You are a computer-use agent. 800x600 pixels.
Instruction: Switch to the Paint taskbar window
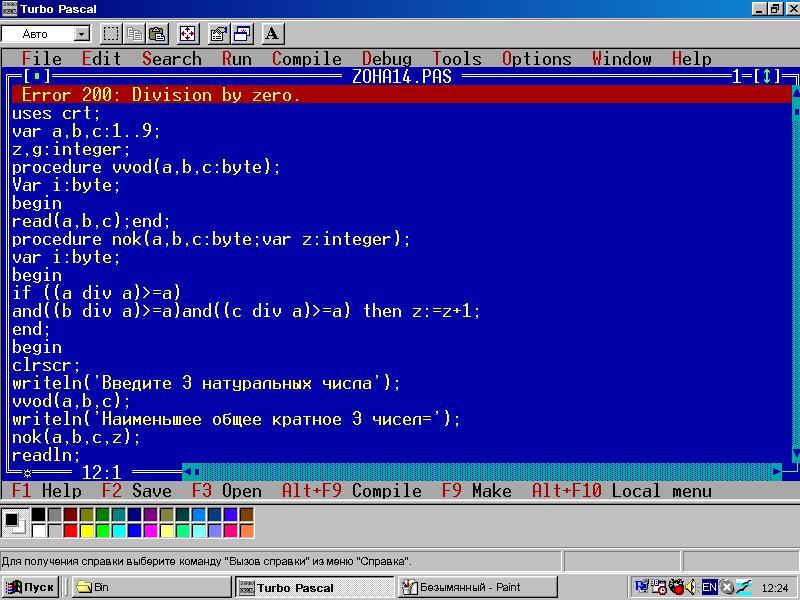(x=477, y=587)
